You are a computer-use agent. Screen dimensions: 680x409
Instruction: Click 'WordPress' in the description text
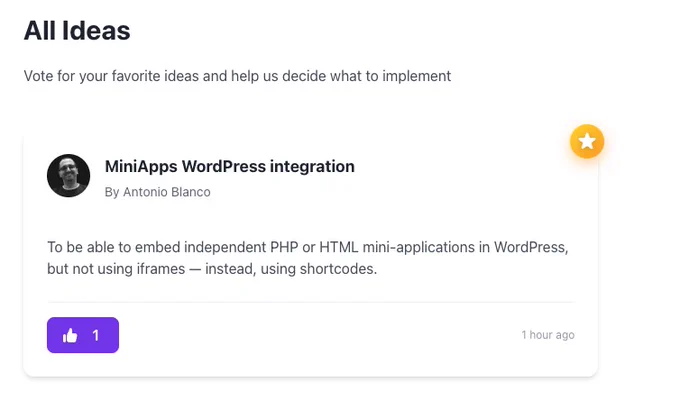[x=531, y=247]
